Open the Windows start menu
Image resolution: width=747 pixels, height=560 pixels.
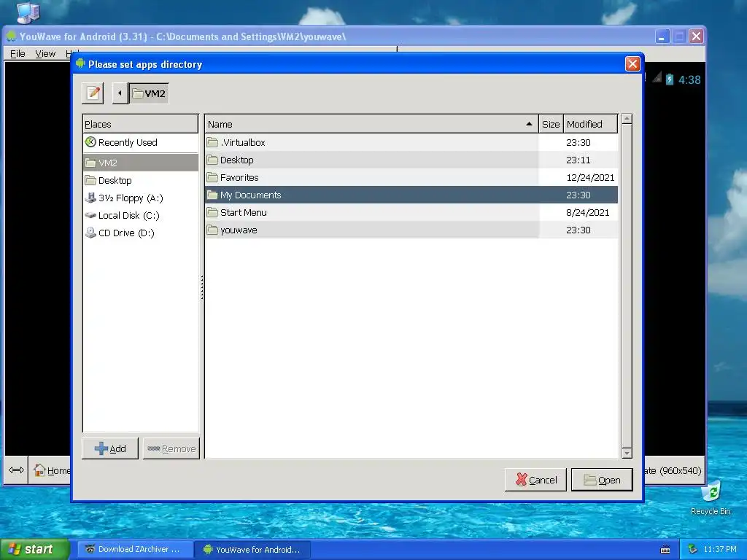click(x=35, y=549)
